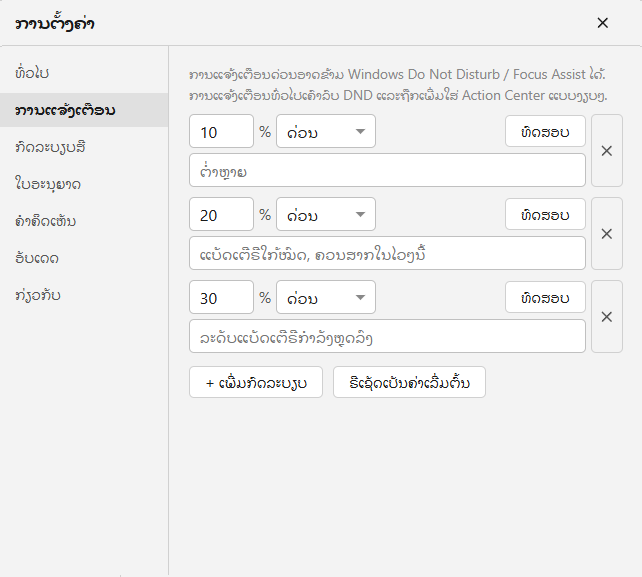
Task: Expand the priority dropdown in the 30% row
Action: pos(326,297)
